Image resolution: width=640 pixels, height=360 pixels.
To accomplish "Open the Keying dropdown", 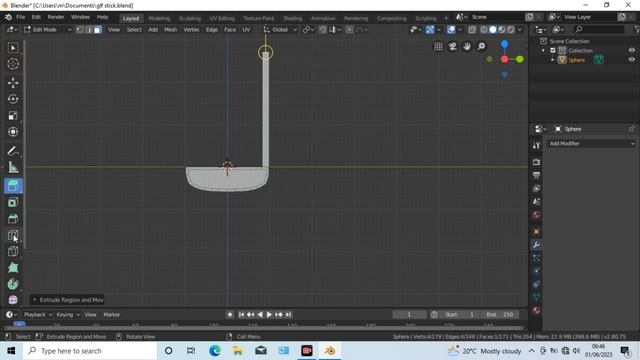I will 68,315.
